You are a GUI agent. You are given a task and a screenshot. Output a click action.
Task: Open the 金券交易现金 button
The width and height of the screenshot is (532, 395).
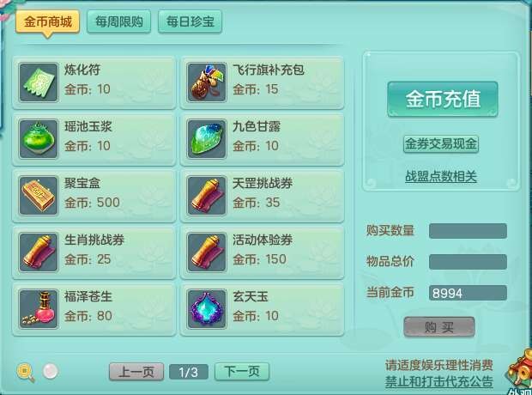pos(441,144)
